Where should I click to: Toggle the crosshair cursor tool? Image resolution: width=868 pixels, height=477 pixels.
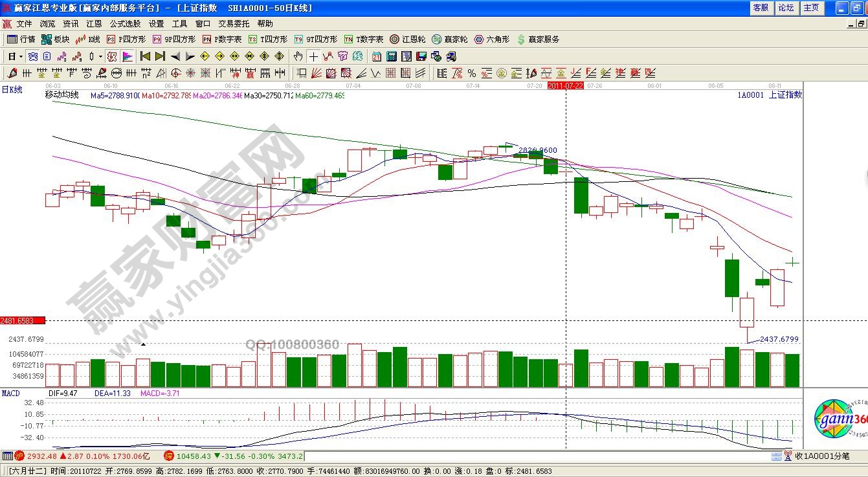pyautogui.click(x=313, y=56)
